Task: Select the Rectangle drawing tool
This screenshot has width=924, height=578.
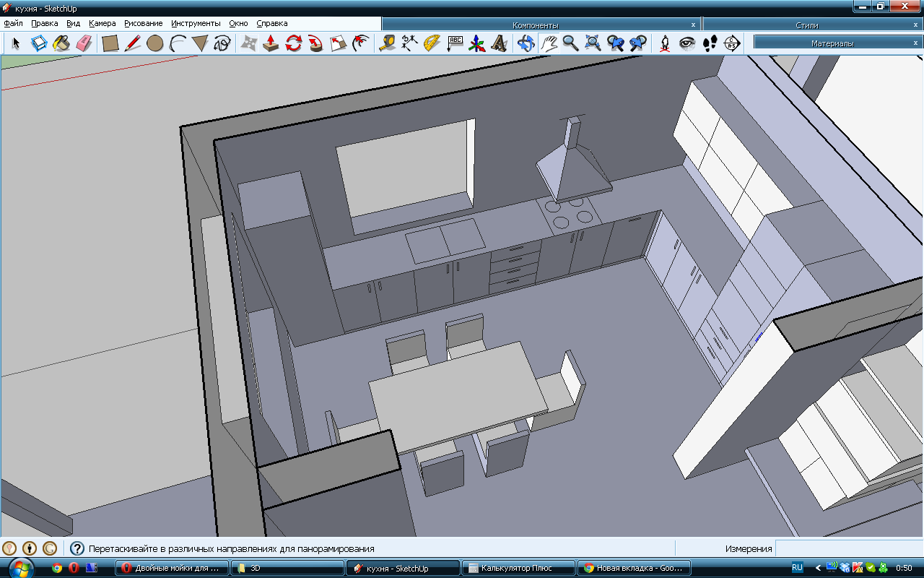Action: coord(110,43)
